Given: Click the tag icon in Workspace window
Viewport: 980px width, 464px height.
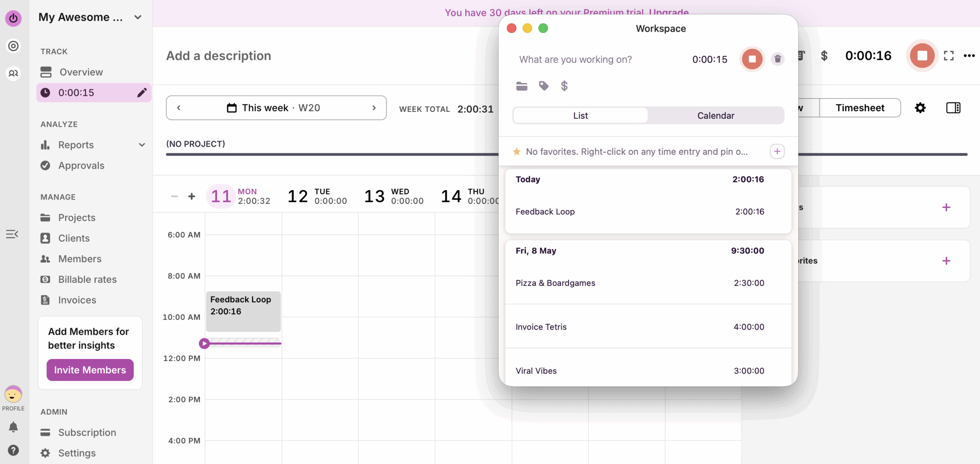Looking at the screenshot, I should 544,86.
